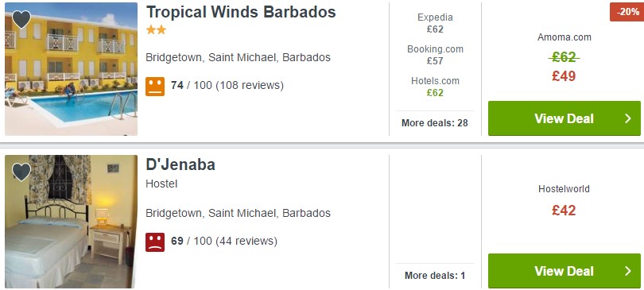Image resolution: width=644 pixels, height=290 pixels.
Task: Toggle the D'Jenaba heart favorite icon
Action: (x=21, y=172)
